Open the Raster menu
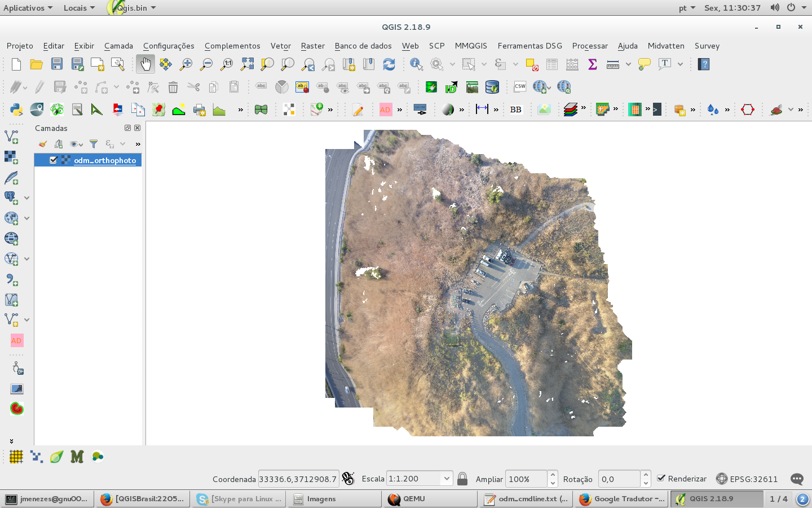 [x=312, y=46]
